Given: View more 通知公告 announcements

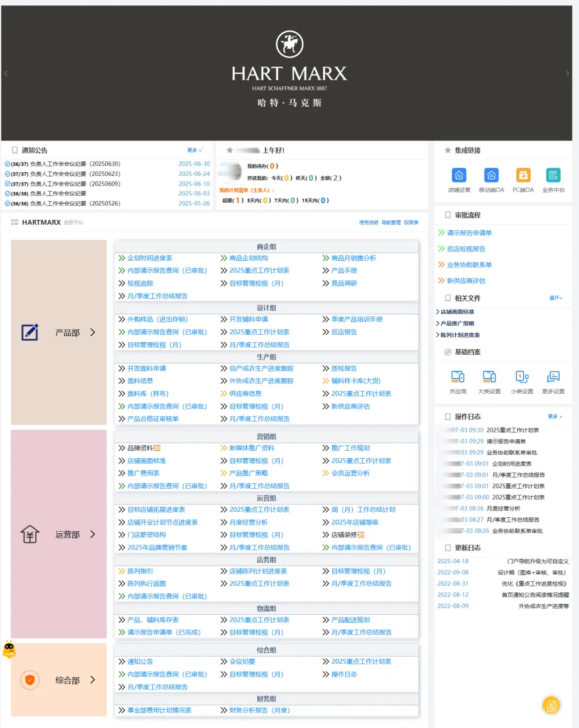Looking at the screenshot, I should point(195,150).
